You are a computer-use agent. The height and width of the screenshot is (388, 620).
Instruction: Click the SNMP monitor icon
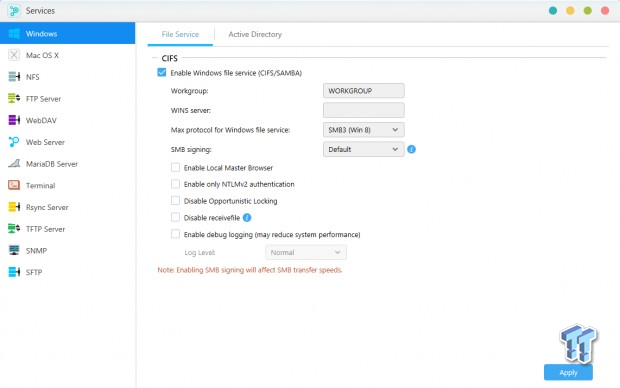click(14, 250)
